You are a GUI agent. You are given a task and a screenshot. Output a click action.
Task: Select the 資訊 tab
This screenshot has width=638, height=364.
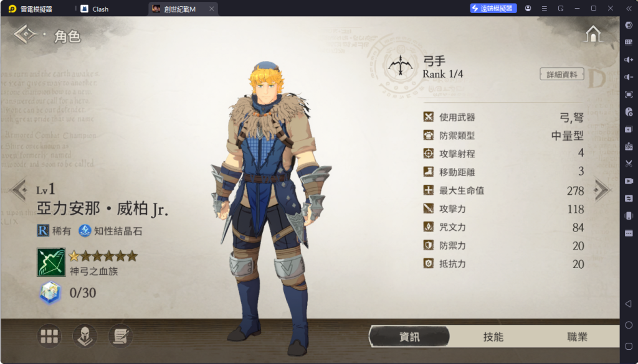(409, 337)
